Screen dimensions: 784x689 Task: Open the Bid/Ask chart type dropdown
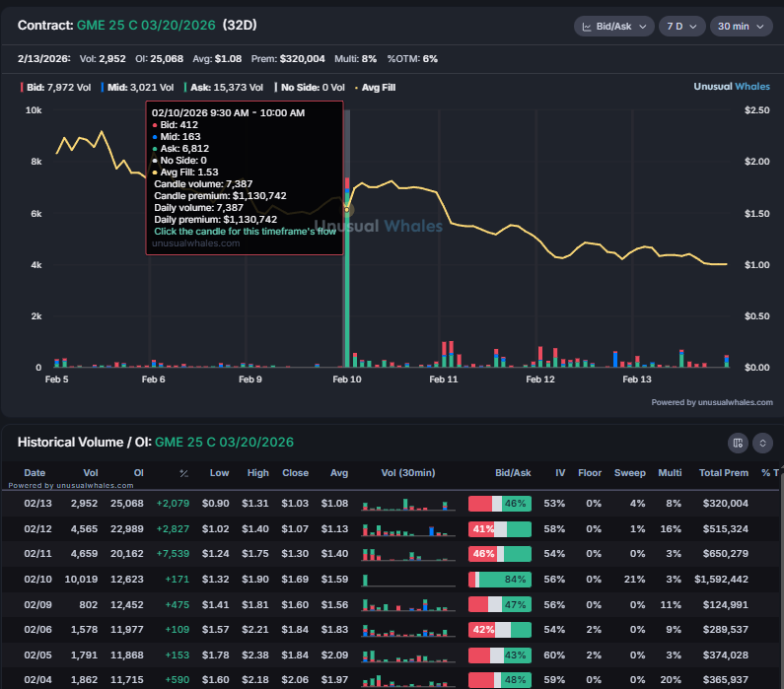click(613, 27)
